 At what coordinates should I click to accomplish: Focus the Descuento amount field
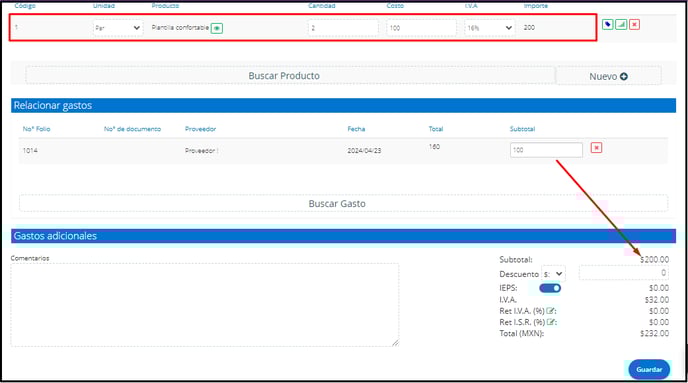[x=624, y=273]
